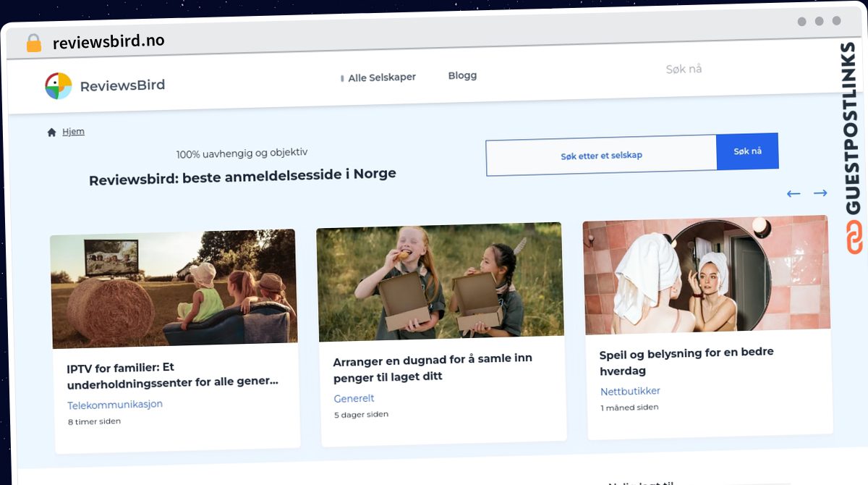
Task: Select the Generelt category link
Action: pyautogui.click(x=354, y=398)
